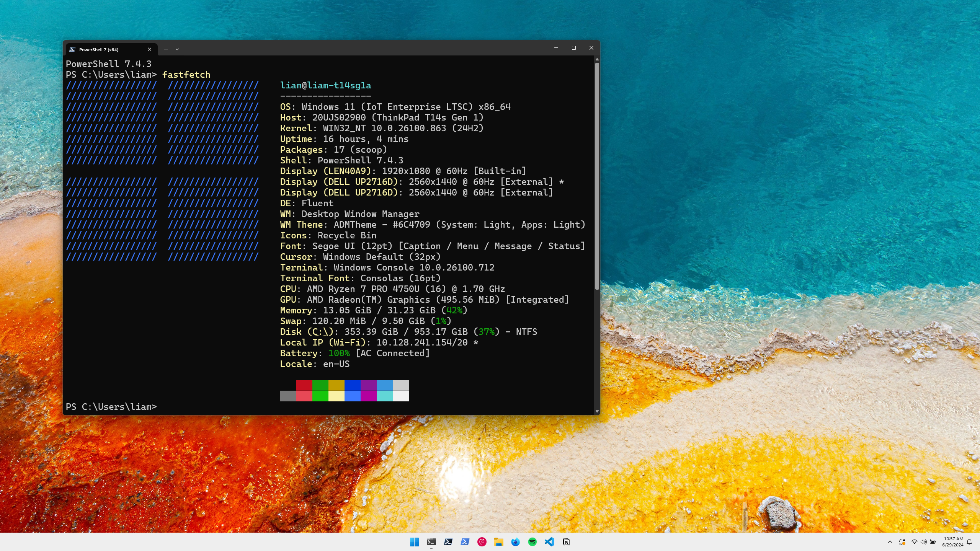980x551 pixels.
Task: Close the Windows Terminal window
Action: pyautogui.click(x=591, y=48)
